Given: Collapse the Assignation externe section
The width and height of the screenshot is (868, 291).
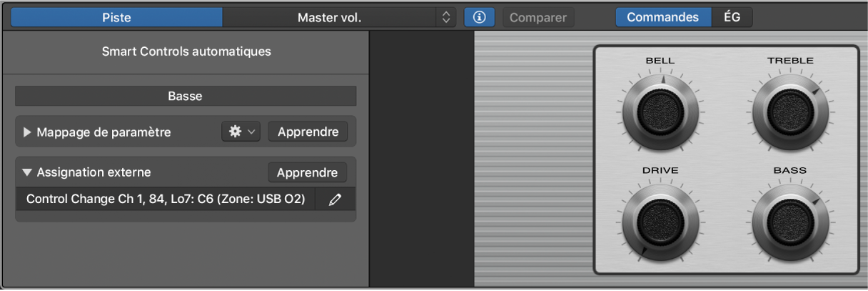Looking at the screenshot, I should 28,172.
